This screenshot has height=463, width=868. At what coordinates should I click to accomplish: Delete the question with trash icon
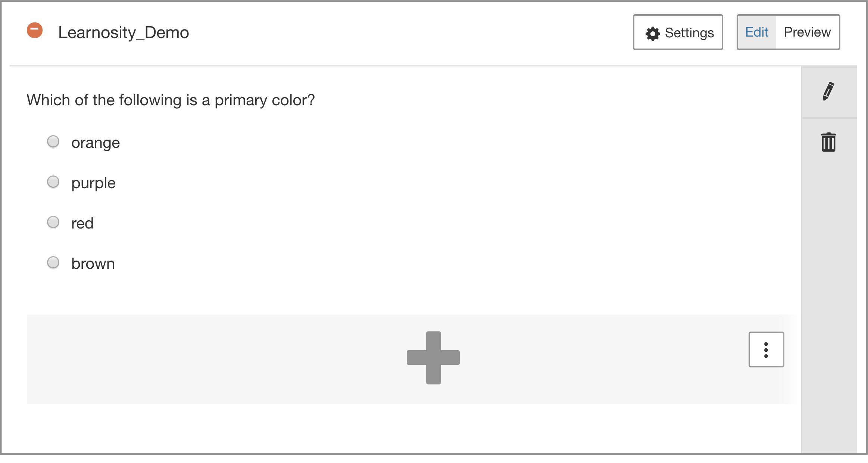(x=828, y=142)
